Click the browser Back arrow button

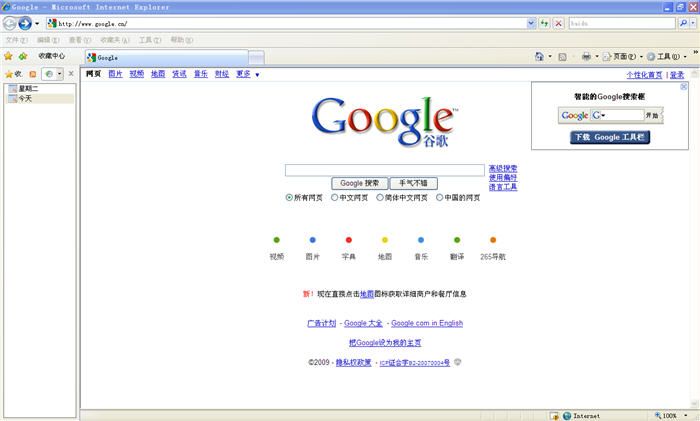coord(9,23)
